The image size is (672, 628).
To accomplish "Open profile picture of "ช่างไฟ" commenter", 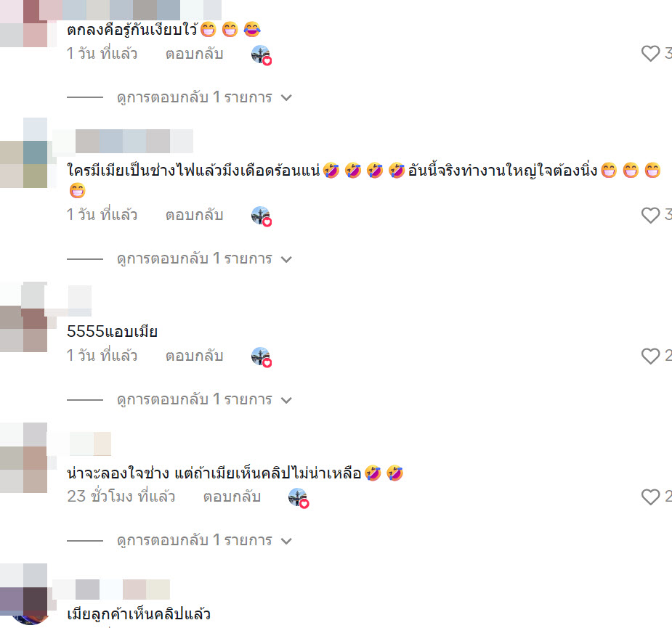I will click(23, 153).
